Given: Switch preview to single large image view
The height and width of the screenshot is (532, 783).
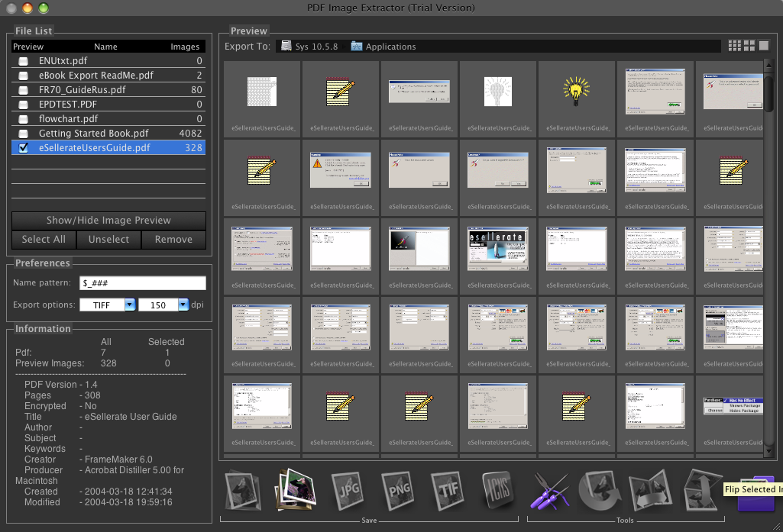Looking at the screenshot, I should [x=764, y=46].
